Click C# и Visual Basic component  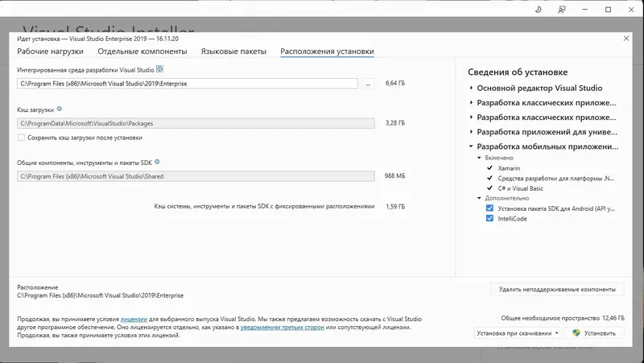click(x=520, y=188)
